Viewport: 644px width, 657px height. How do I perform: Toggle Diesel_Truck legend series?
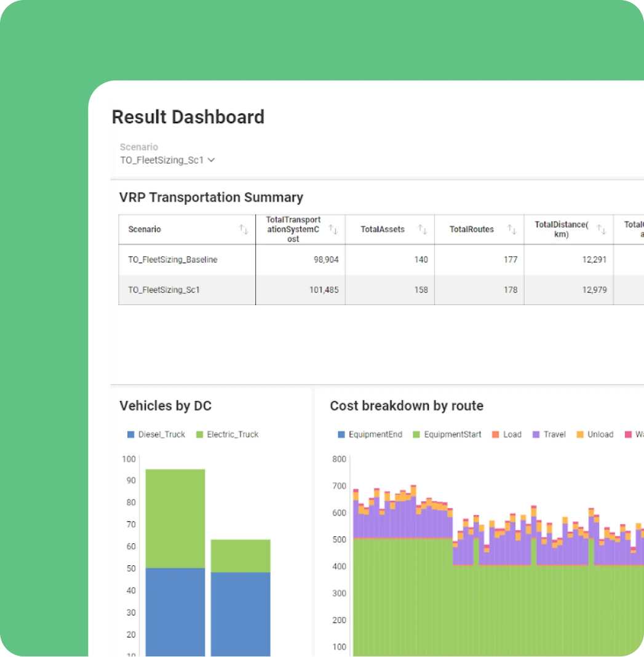coord(156,434)
